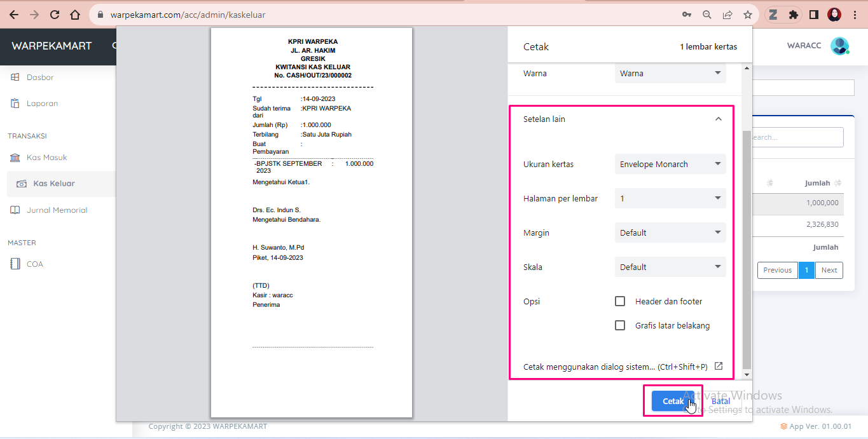
Task: Click the Cetak print button
Action: [673, 401]
